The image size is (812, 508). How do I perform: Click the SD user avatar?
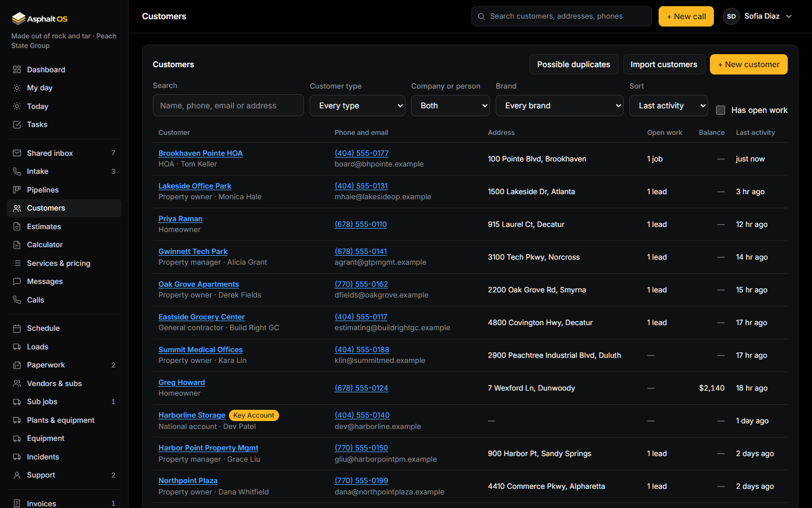[731, 16]
